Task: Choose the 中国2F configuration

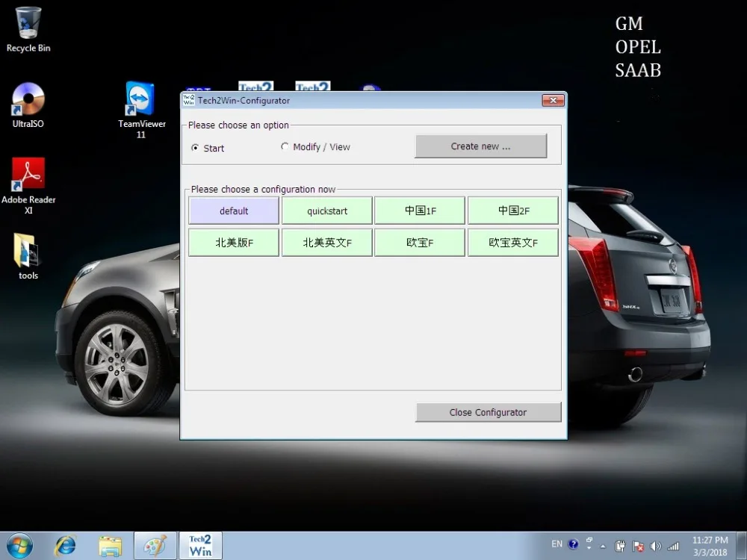Action: pos(513,211)
